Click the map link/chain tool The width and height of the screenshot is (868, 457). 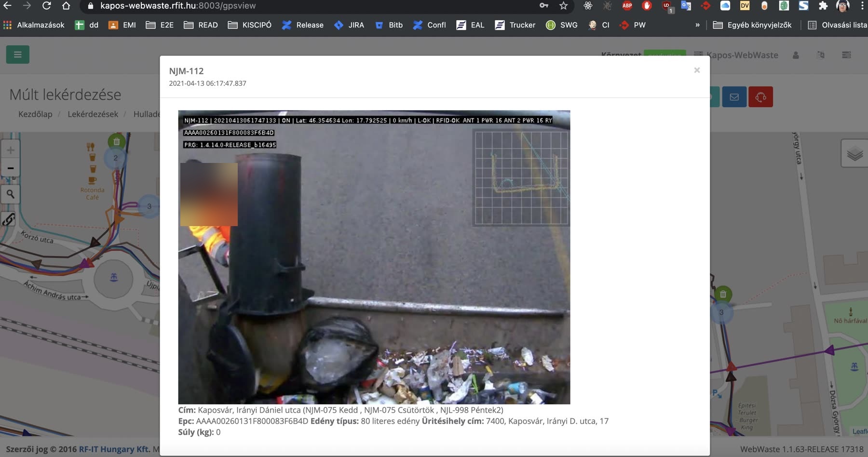point(9,219)
